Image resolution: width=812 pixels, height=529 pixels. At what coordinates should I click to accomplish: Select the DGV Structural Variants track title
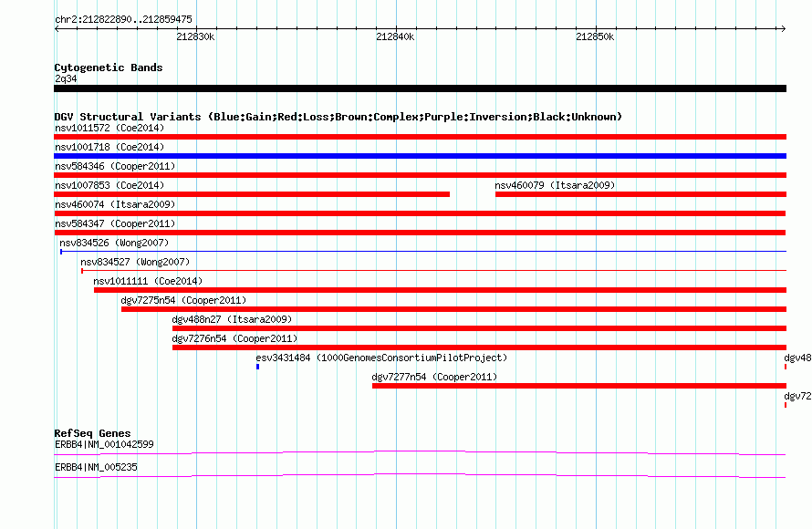click(338, 117)
